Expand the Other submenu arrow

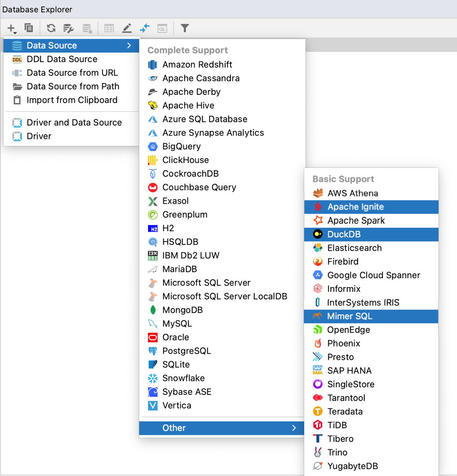(294, 428)
